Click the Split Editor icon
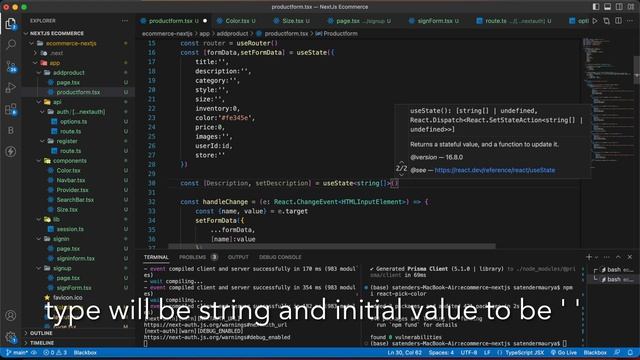The width and height of the screenshot is (640, 360). (618, 20)
